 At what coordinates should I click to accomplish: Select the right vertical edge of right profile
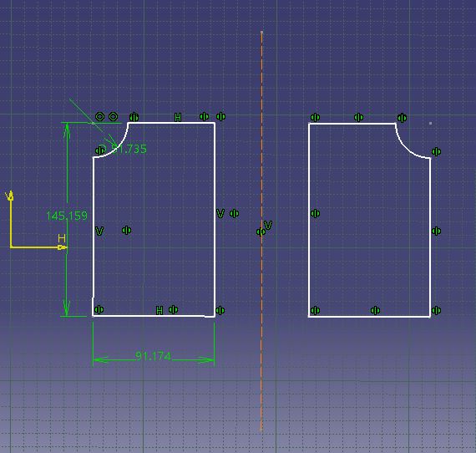point(430,237)
